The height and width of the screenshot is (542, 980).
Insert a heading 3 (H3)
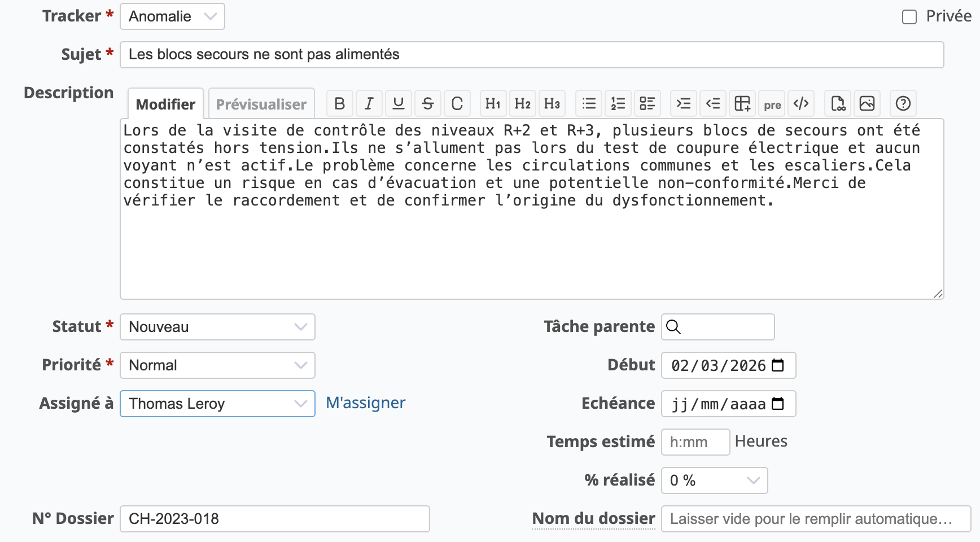(552, 104)
